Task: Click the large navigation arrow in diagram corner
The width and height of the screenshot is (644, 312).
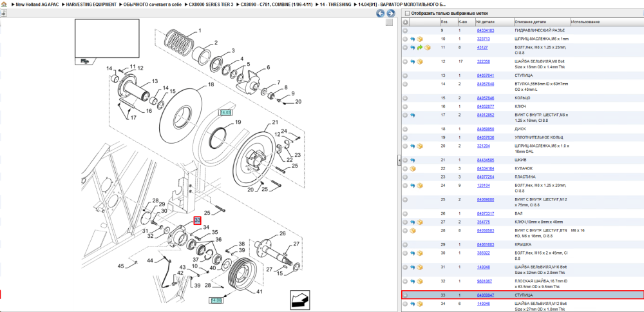Action: pyautogui.click(x=299, y=299)
